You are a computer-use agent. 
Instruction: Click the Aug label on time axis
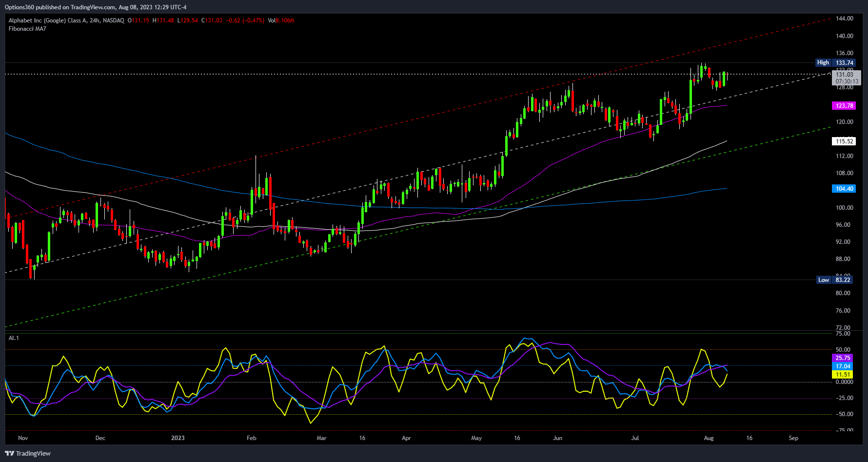[709, 438]
